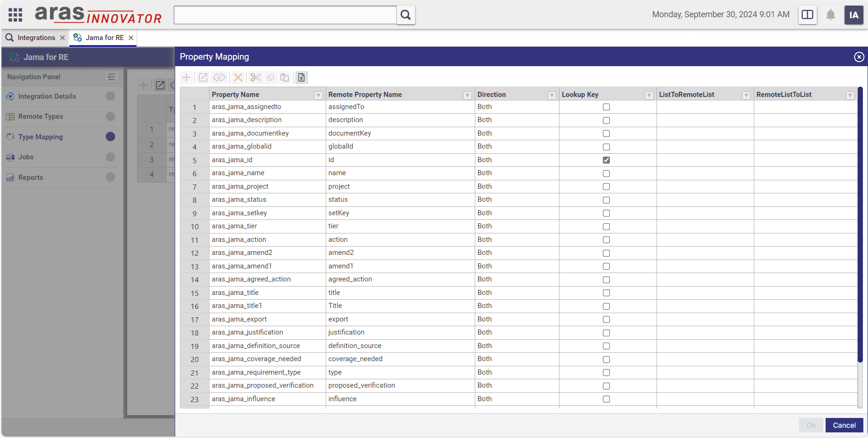
Task: Click the search magnifier button
Action: click(406, 15)
